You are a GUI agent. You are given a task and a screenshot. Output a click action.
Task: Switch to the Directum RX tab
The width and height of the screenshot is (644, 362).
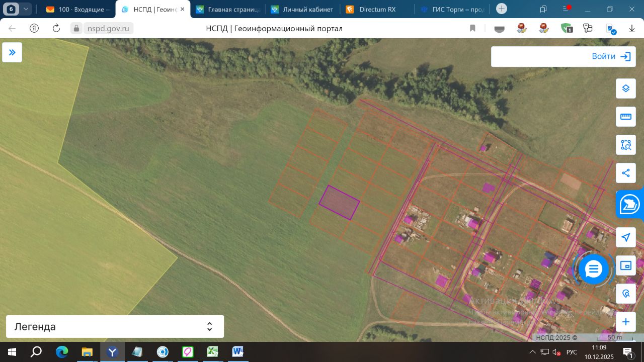click(x=377, y=10)
